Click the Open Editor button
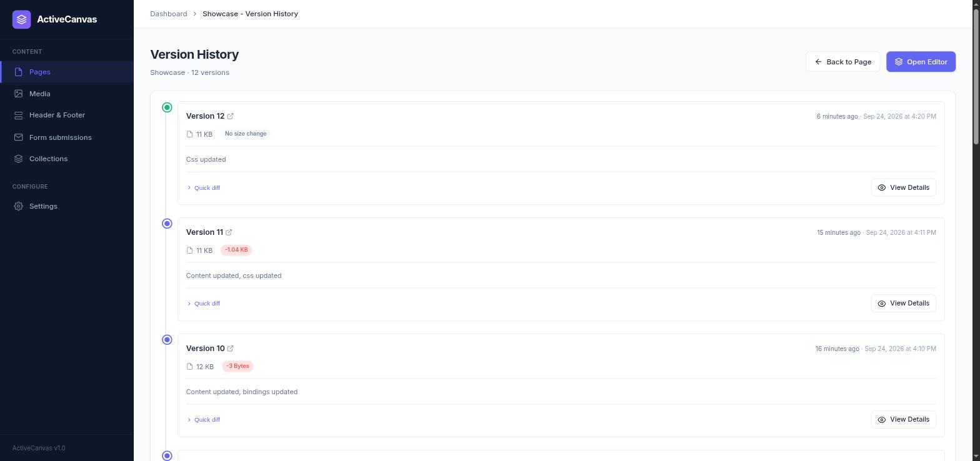Screen dimensions: 980x461 921,62
